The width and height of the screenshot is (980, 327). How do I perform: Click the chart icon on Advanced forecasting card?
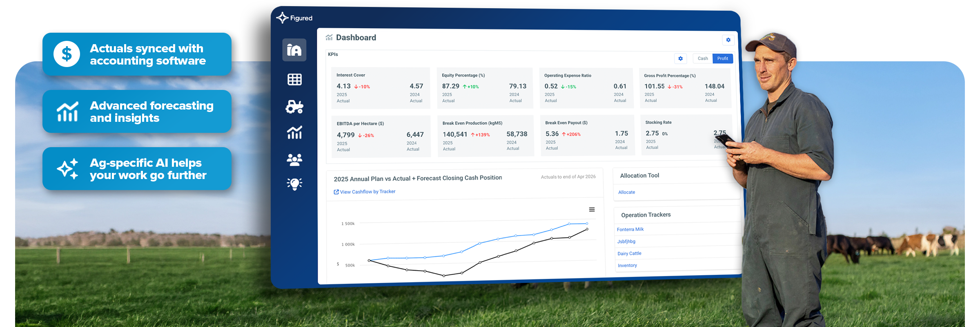(x=67, y=112)
